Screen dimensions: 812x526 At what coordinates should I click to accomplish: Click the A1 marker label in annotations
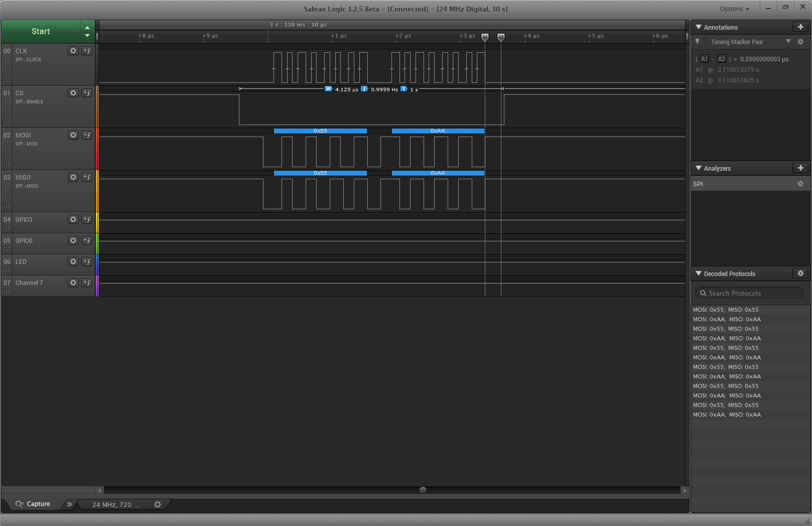pyautogui.click(x=705, y=59)
